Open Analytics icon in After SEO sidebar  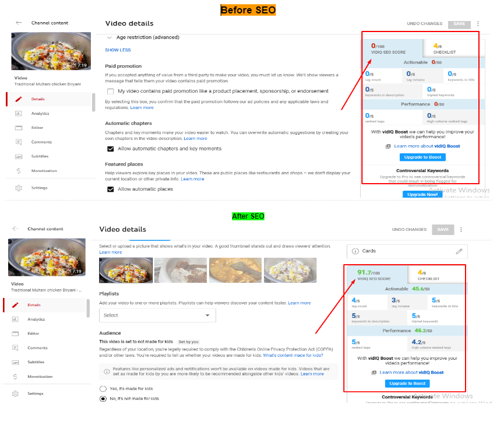click(15, 319)
